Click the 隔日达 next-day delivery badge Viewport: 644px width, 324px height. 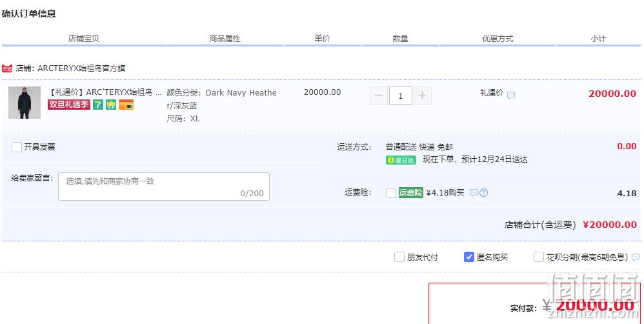point(401,160)
